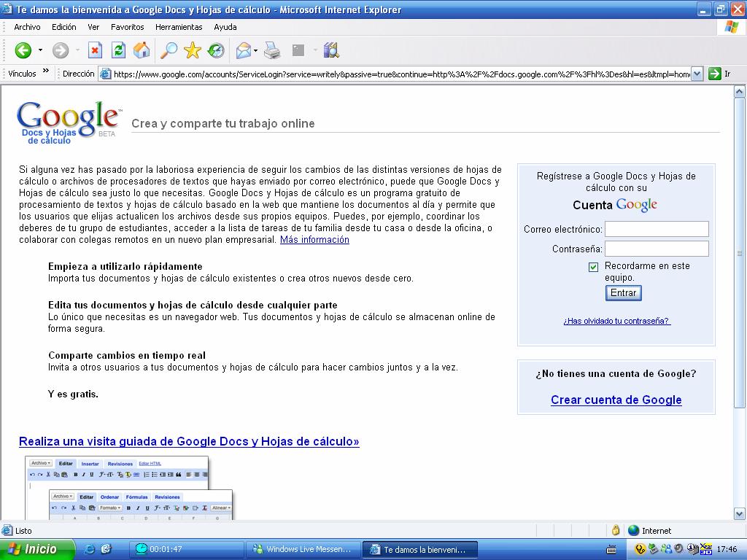Expand the Vínculos links chevron
Screen dimensions: 747x560
[x=46, y=71]
